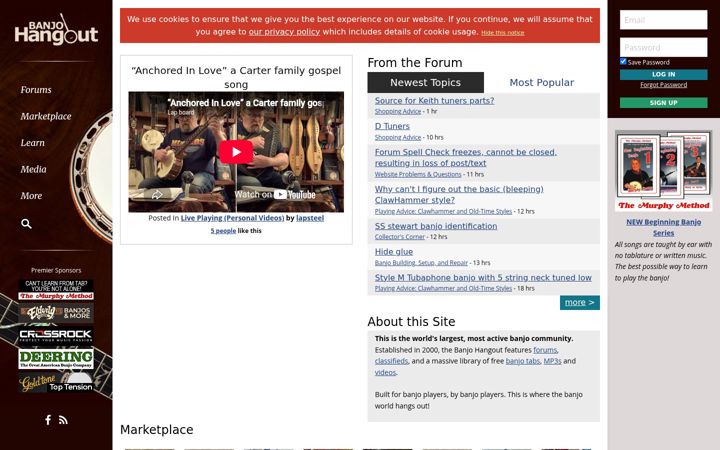Click the Anchored In Love video title overlay
The width and height of the screenshot is (720, 450).
coord(245,103)
